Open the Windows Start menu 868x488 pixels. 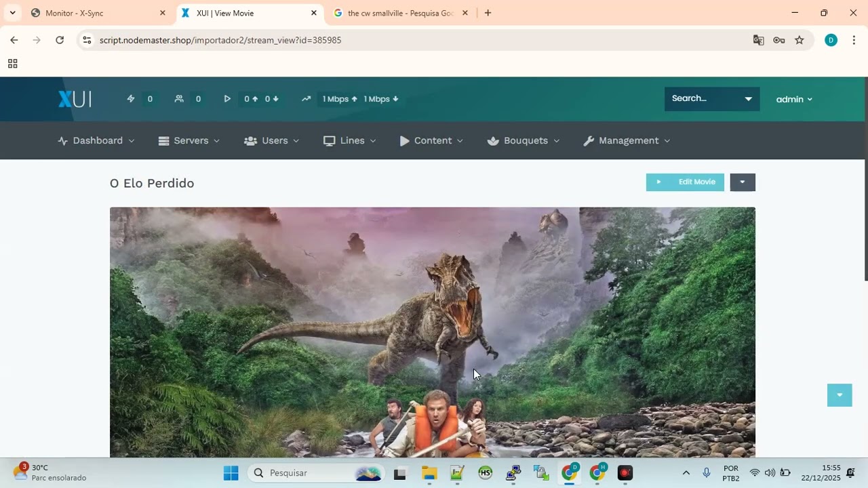point(231,473)
